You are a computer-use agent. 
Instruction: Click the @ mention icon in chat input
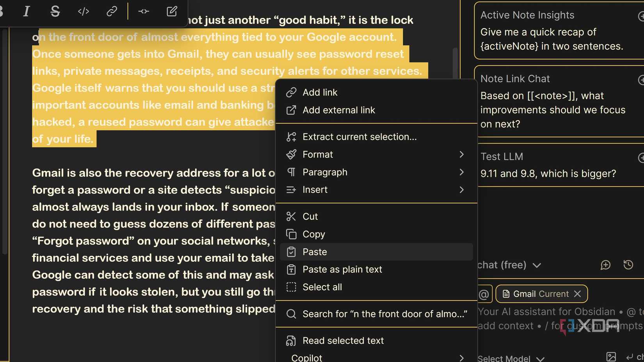484,294
